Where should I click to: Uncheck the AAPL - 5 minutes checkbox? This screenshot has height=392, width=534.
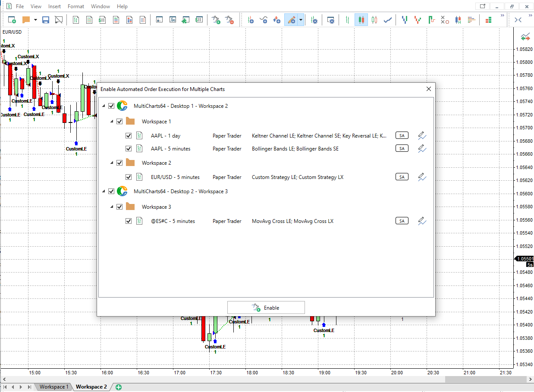pyautogui.click(x=129, y=148)
